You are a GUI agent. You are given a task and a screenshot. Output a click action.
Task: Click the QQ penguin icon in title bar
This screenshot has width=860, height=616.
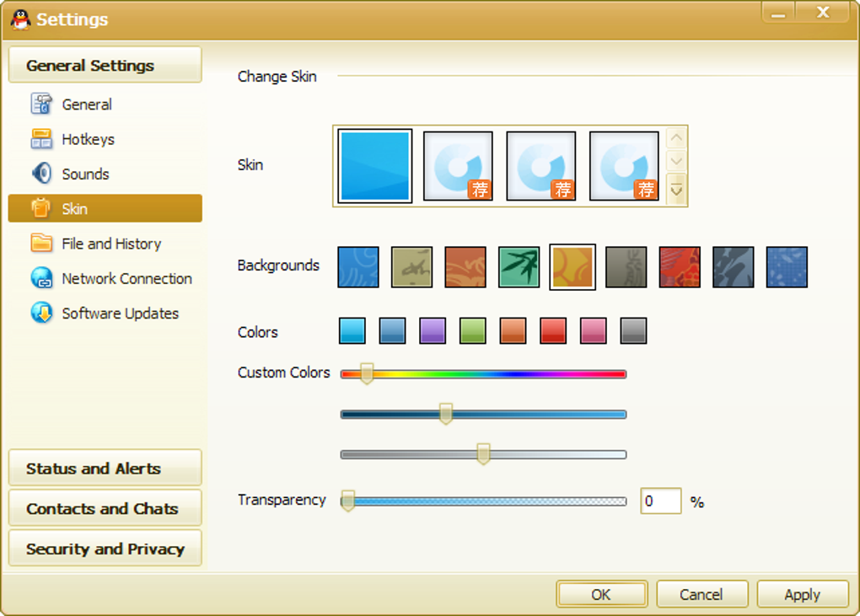coord(21,19)
